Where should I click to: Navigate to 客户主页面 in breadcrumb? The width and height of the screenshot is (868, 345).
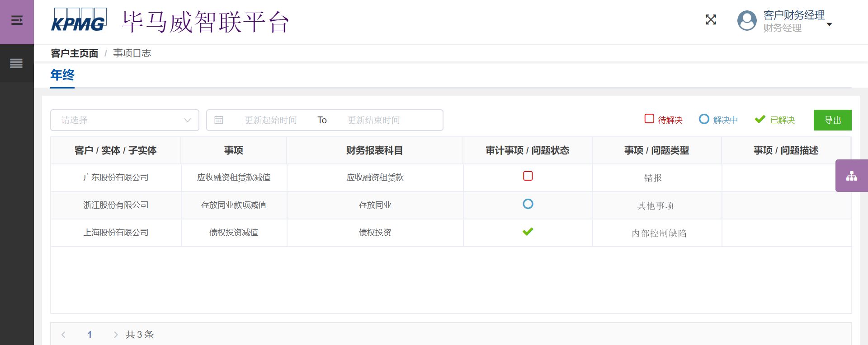[74, 53]
